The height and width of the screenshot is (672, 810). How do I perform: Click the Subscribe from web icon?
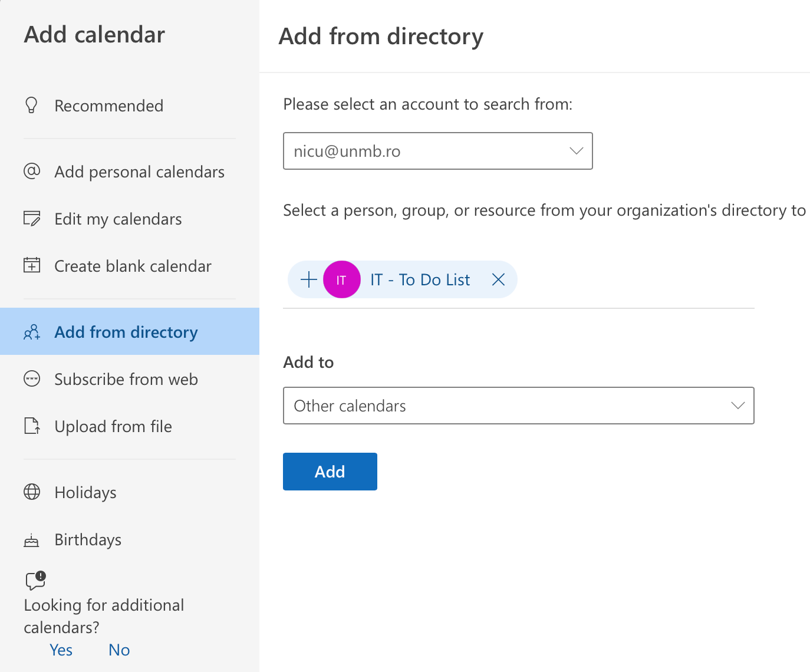tap(32, 379)
